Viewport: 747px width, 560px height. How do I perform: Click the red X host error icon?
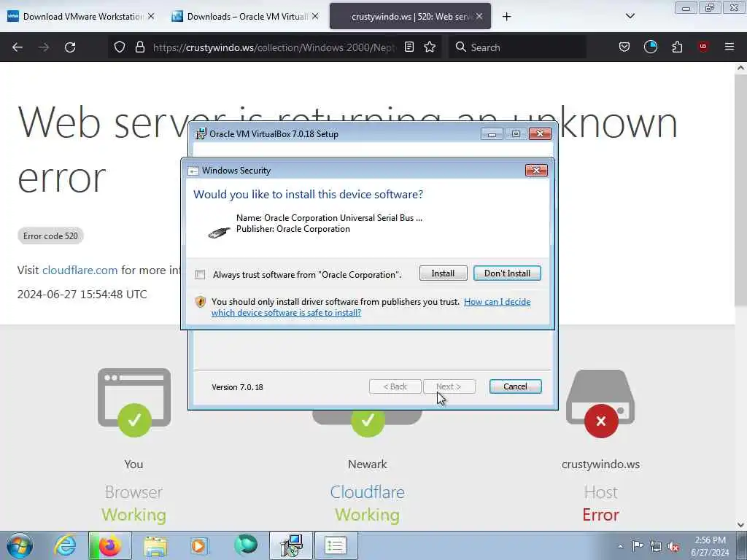tap(601, 421)
